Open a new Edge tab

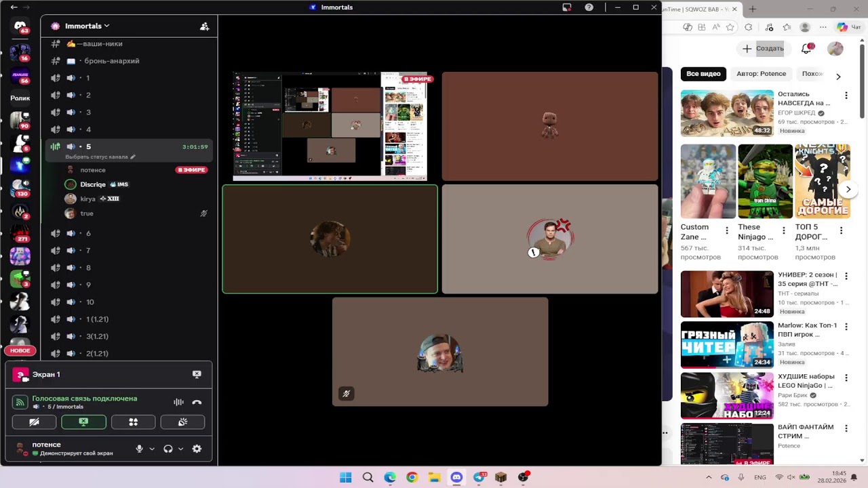(x=752, y=9)
